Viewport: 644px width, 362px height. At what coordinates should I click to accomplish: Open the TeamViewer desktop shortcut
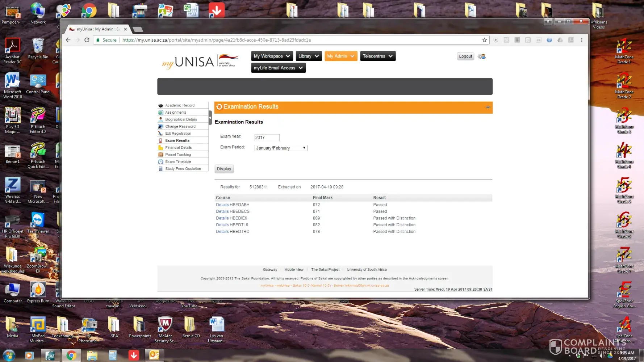pyautogui.click(x=38, y=223)
